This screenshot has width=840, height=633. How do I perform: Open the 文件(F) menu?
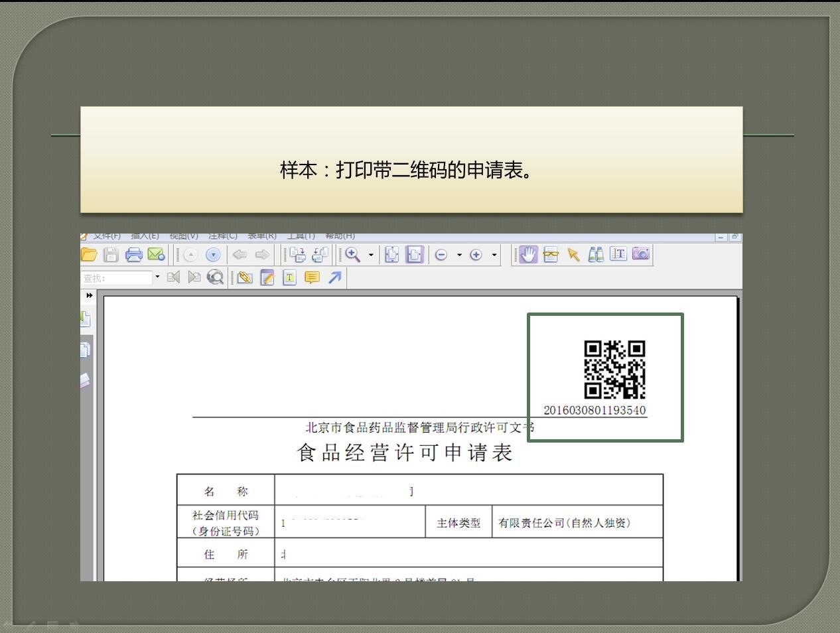[x=107, y=236]
